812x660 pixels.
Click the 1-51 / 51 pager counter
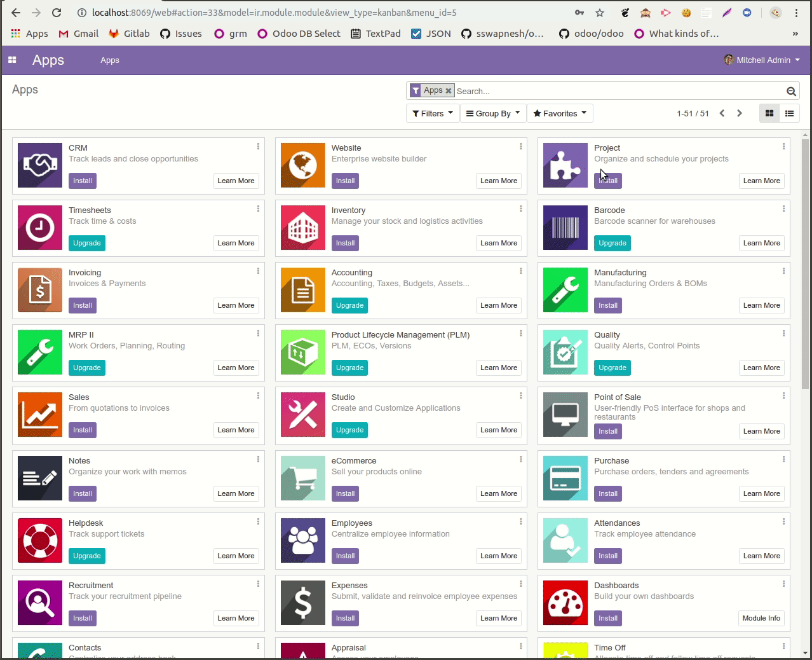[x=693, y=113]
